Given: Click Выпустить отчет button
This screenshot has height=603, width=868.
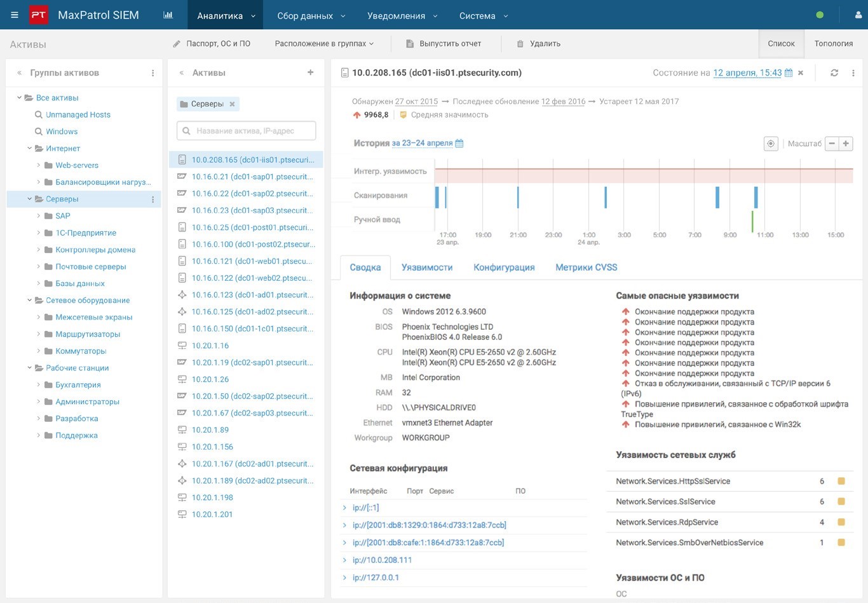Looking at the screenshot, I should [x=444, y=44].
